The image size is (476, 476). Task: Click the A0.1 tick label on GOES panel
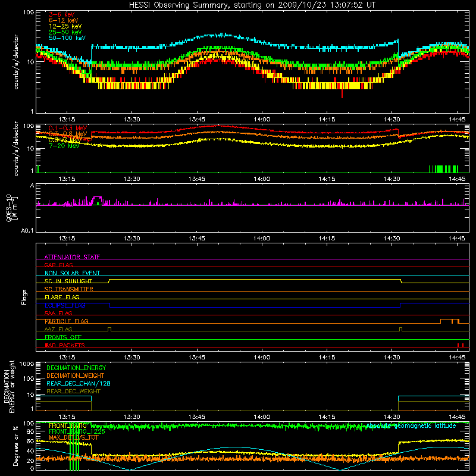point(27,231)
